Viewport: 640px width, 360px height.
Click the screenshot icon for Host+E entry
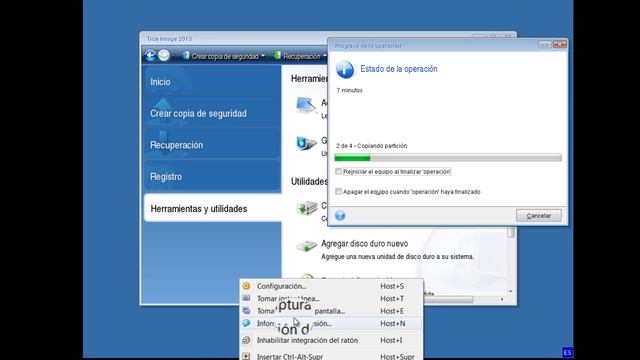click(x=246, y=311)
